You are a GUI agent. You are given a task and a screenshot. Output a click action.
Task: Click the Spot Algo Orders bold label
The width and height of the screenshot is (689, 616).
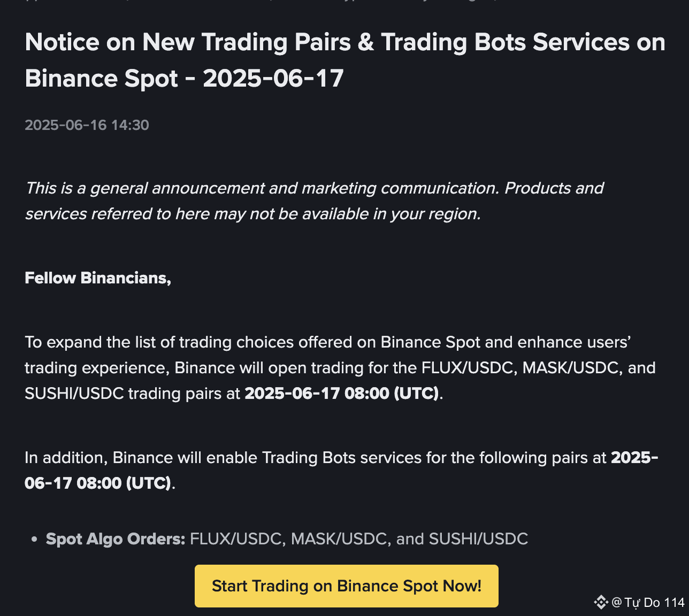click(x=116, y=539)
